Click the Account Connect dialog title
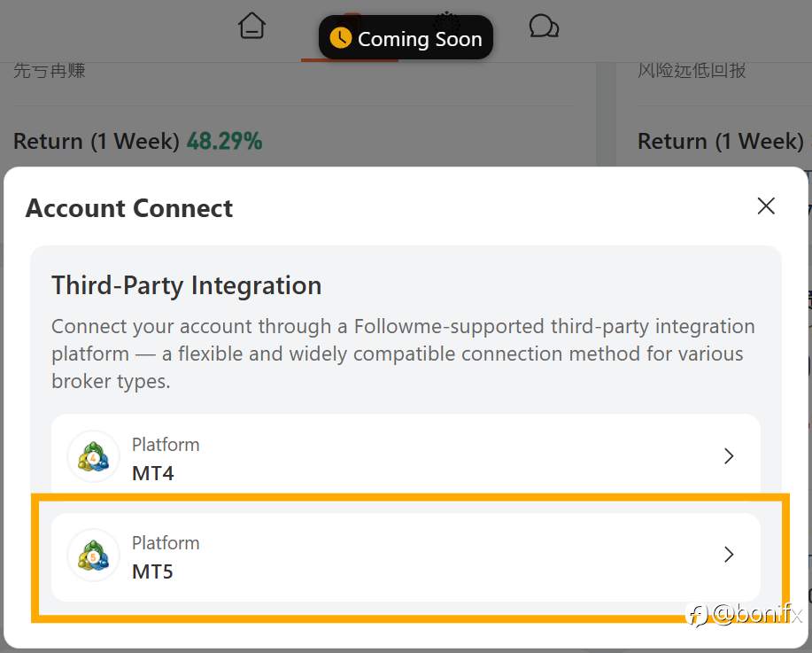The width and height of the screenshot is (812, 653). coord(129,208)
